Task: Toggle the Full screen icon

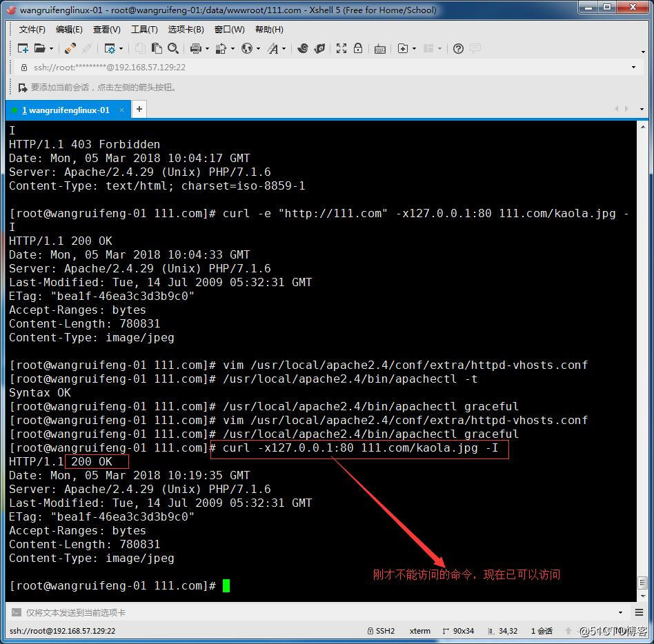Action: [341, 49]
